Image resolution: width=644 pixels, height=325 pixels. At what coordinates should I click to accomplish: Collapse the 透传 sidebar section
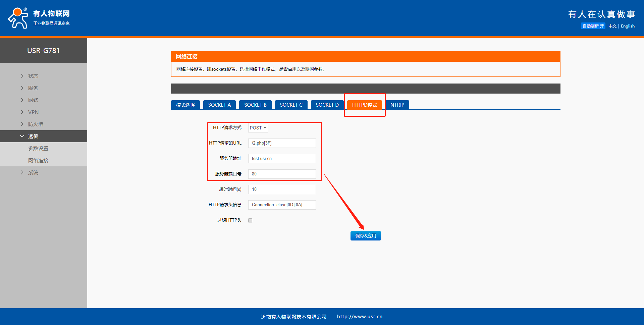33,137
